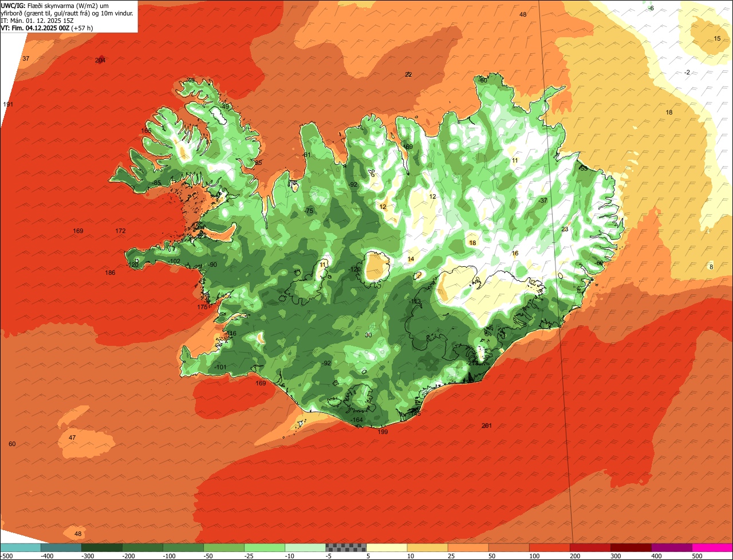Click the '16' value on the map

pos(515,254)
